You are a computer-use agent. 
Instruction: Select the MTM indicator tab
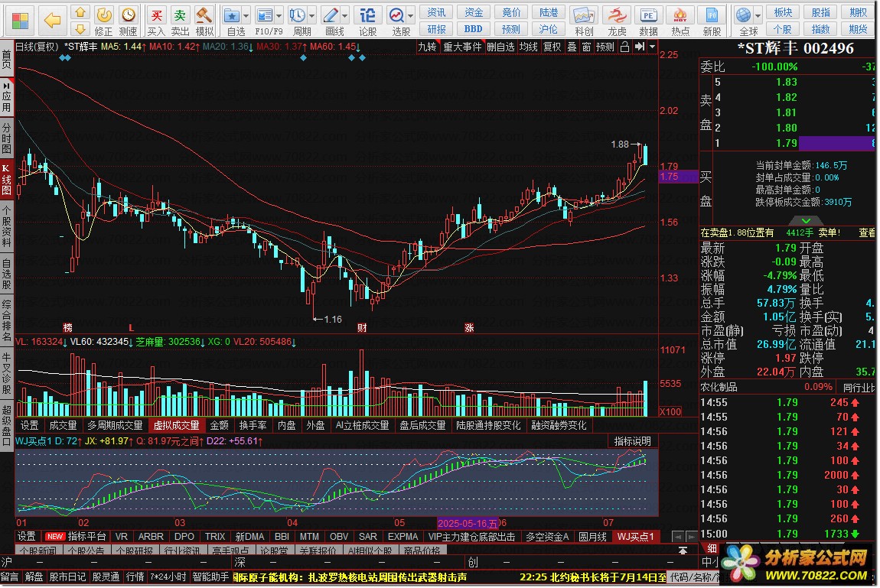(x=309, y=537)
